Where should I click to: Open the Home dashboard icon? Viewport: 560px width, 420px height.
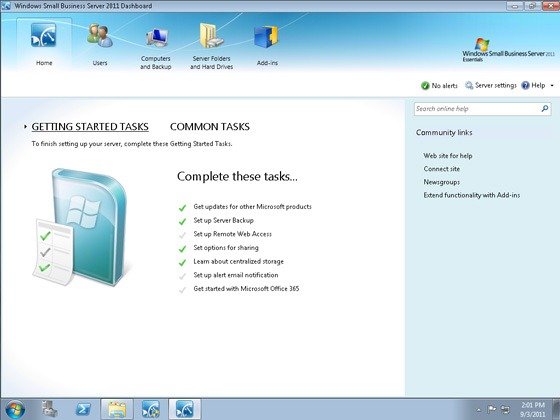pos(43,35)
